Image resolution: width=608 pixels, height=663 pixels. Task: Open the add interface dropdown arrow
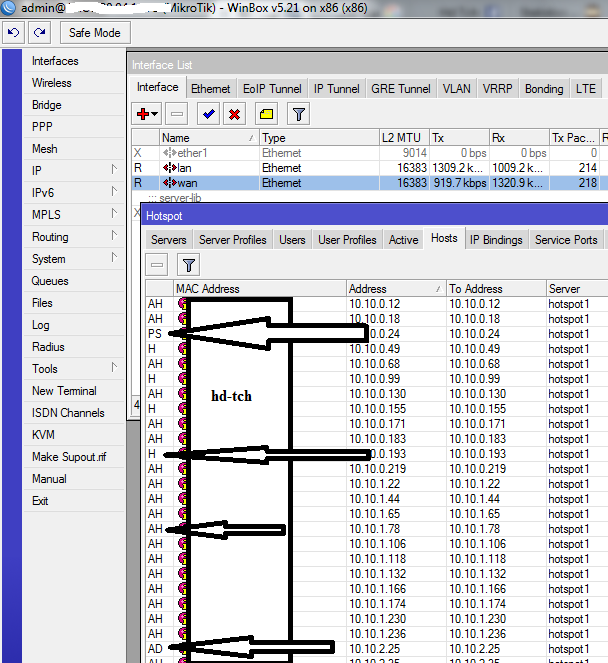pos(155,114)
